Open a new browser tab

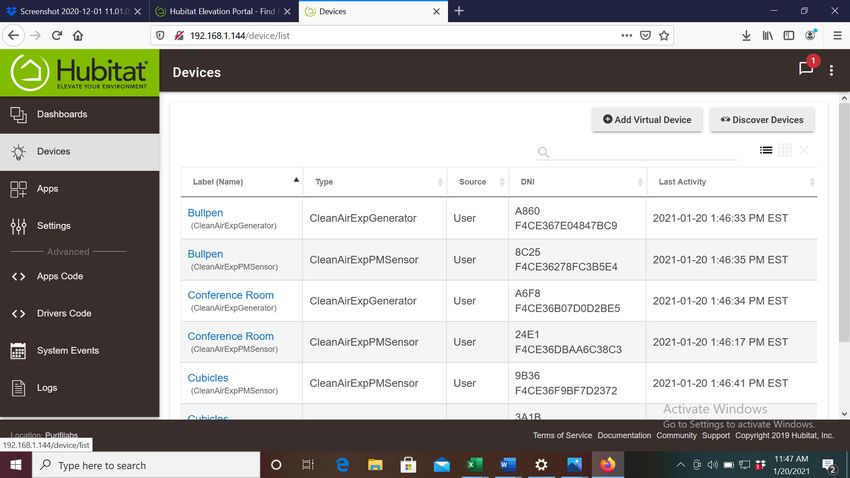(x=459, y=11)
